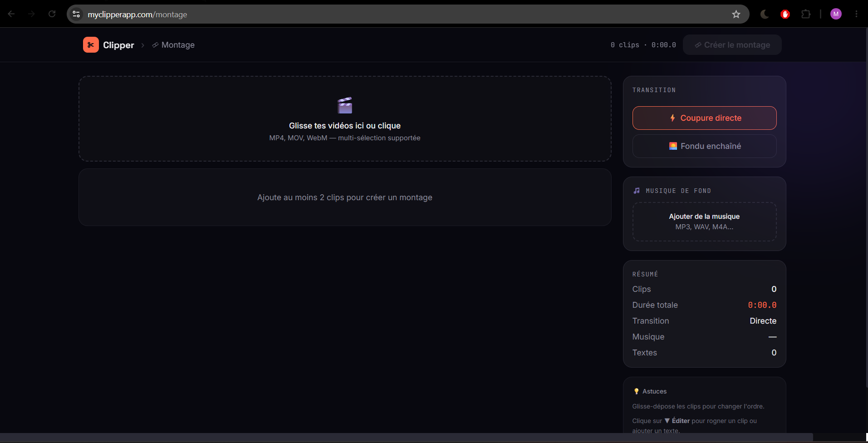Select the Montage breadcrumb item
This screenshot has width=868, height=443.
tap(173, 45)
